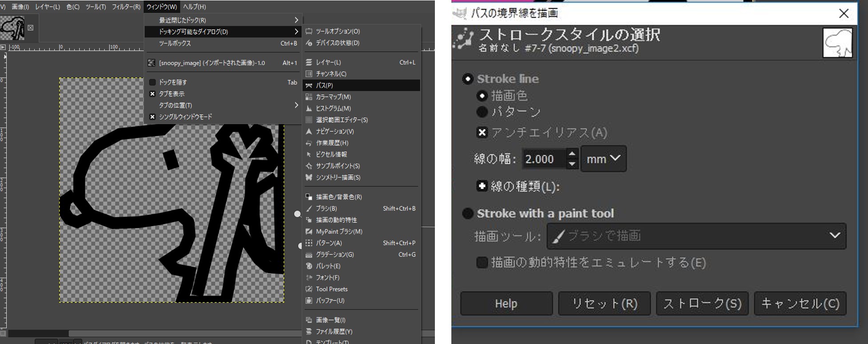This screenshot has width=868, height=344.
Task: Open Layers dialog icon (レイヤー)
Action: (x=309, y=63)
